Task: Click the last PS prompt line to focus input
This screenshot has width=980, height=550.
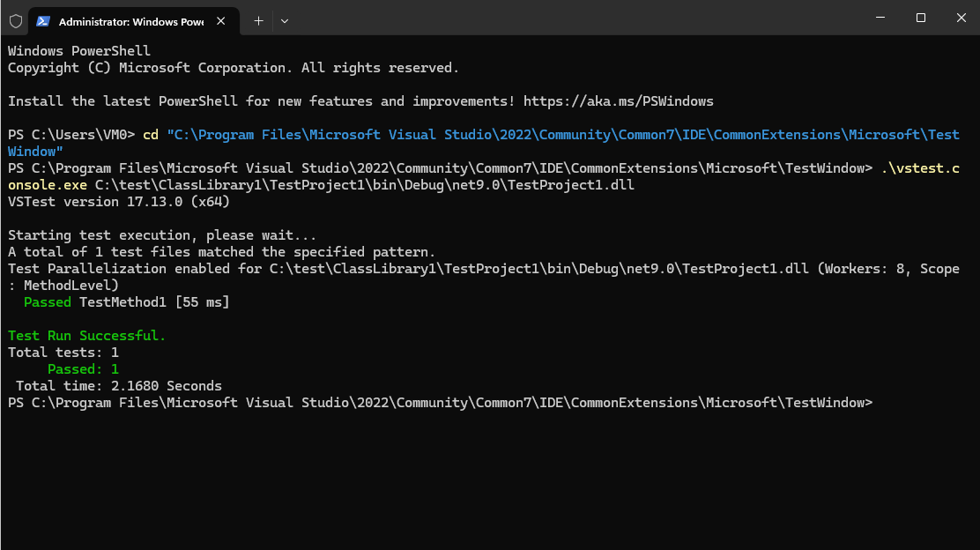Action: tap(440, 403)
